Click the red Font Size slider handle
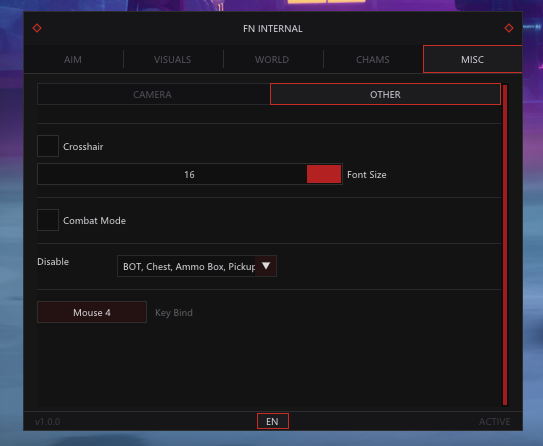Viewport: 543px width, 446px height. (x=324, y=174)
